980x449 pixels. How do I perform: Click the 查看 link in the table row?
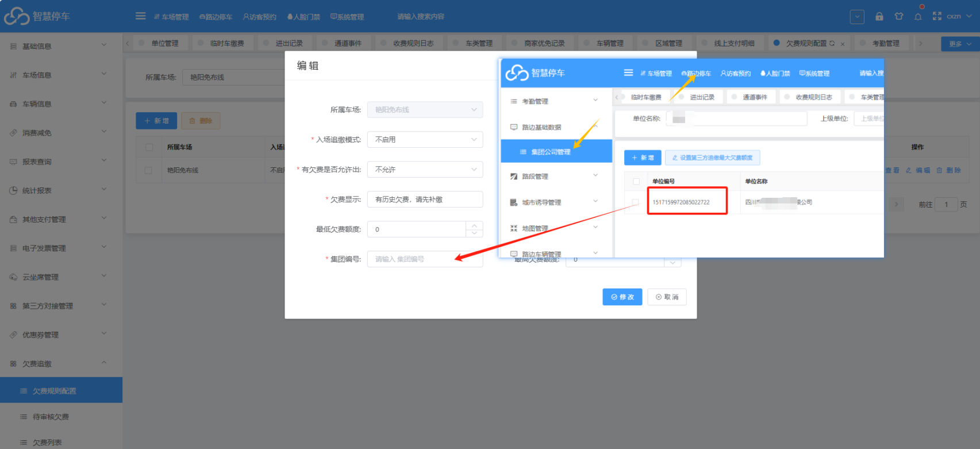click(x=893, y=170)
